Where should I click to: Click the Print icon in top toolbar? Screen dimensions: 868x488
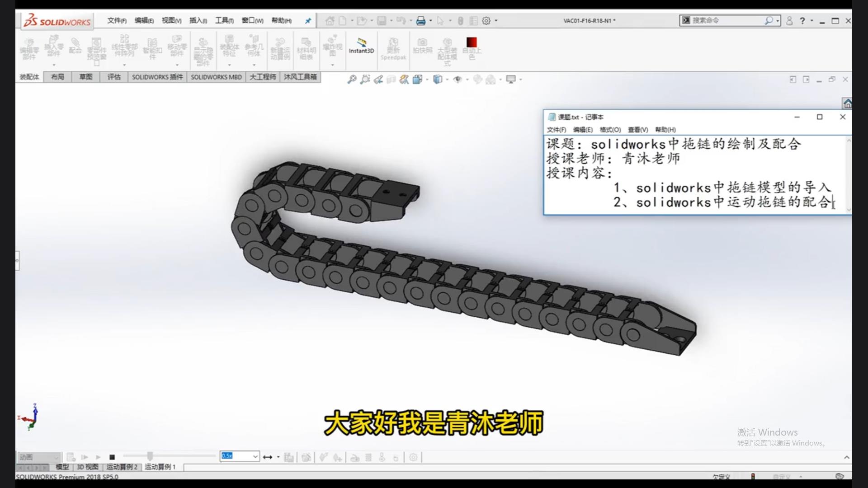(420, 21)
